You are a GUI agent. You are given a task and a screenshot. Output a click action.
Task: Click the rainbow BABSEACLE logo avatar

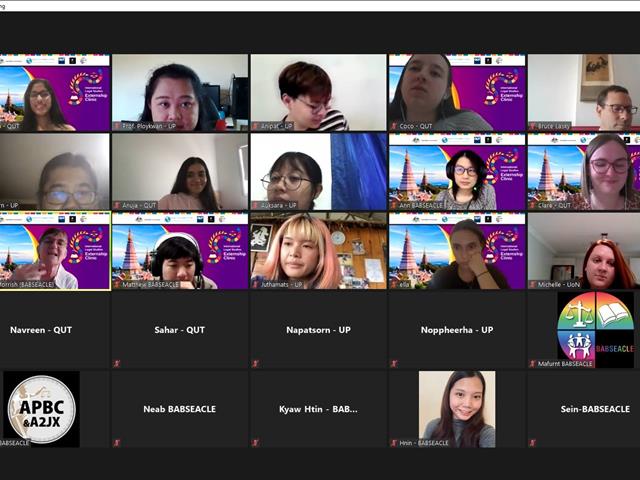[596, 330]
